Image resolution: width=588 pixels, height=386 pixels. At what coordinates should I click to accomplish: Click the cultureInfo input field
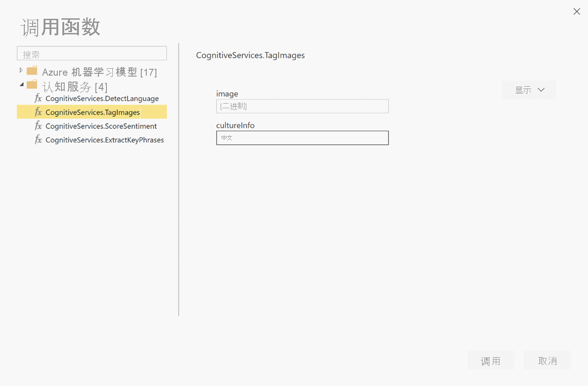[302, 138]
